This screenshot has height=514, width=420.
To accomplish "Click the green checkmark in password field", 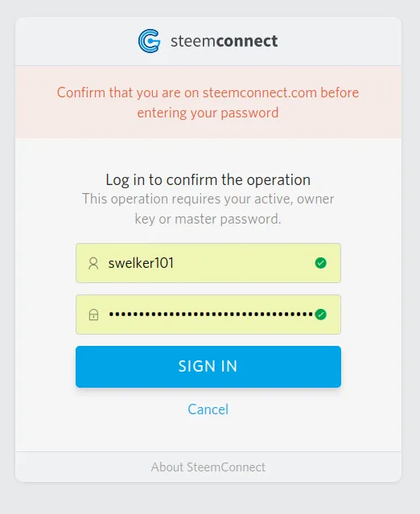I will click(x=321, y=315).
